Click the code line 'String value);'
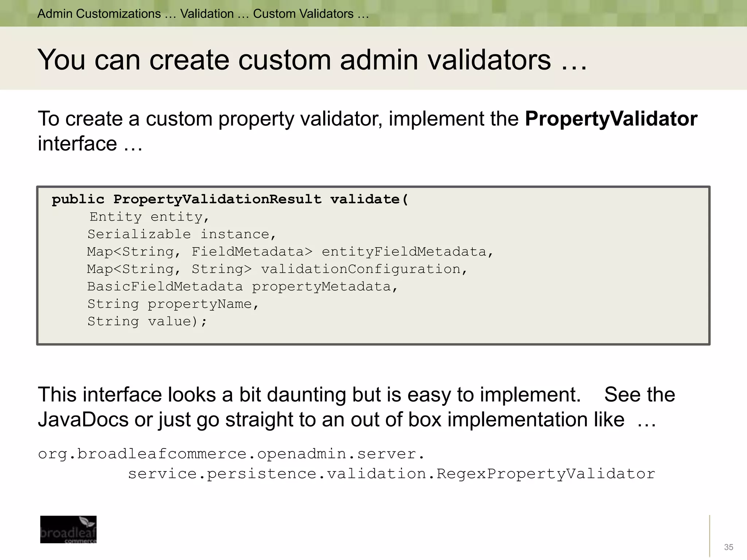Image resolution: width=747 pixels, height=560 pixels. point(147,322)
